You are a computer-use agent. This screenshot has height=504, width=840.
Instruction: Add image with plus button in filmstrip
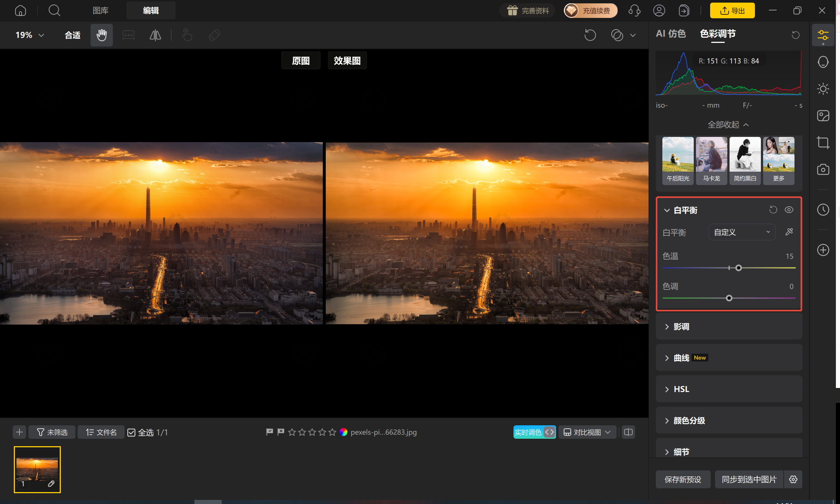(x=19, y=432)
